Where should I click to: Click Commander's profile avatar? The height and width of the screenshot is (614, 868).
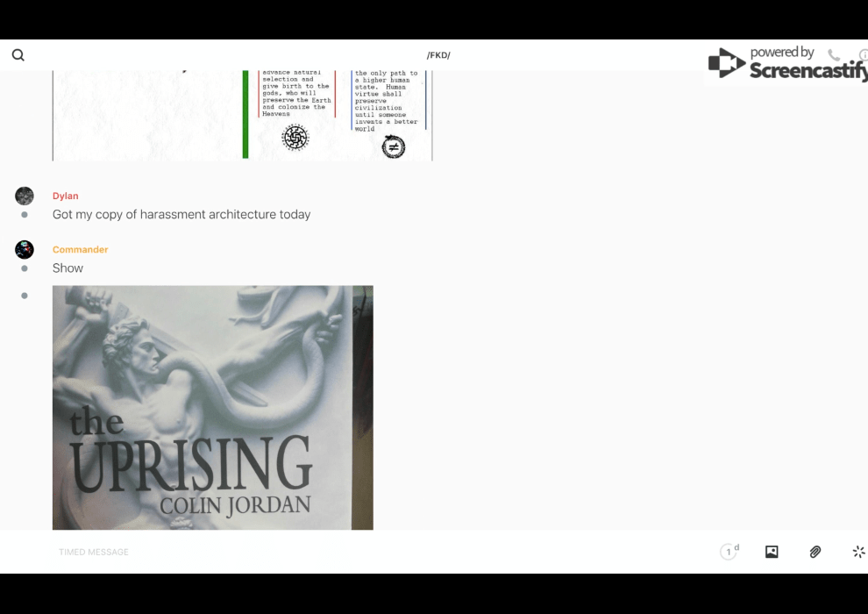(25, 250)
